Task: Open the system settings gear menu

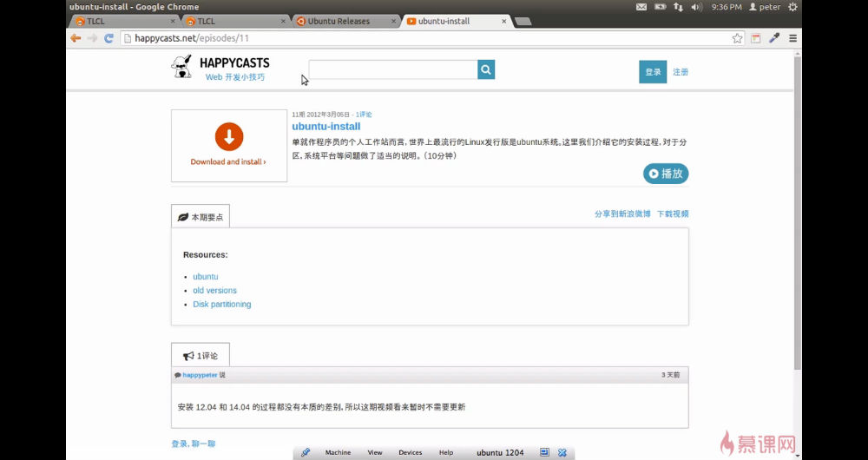Action: pyautogui.click(x=792, y=7)
